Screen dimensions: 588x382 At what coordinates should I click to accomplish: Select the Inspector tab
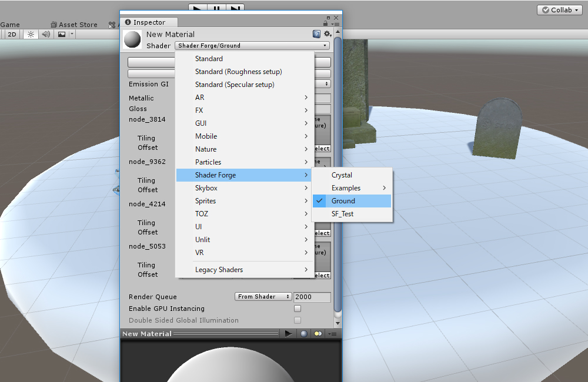[149, 22]
